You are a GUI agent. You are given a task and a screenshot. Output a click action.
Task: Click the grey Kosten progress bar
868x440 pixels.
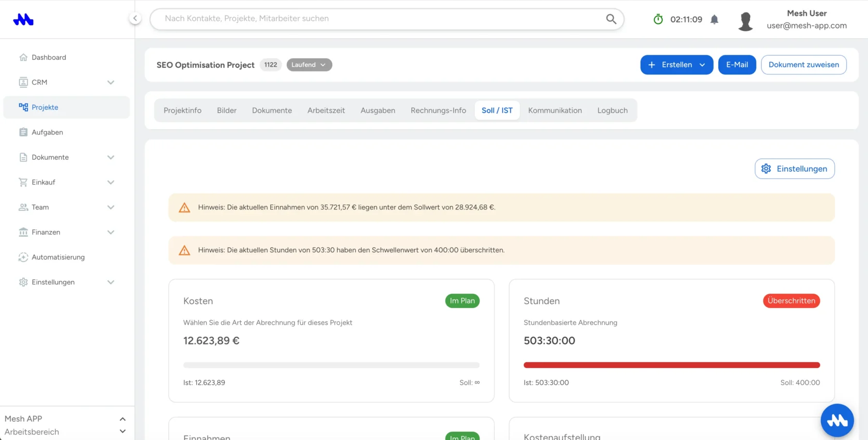(x=331, y=365)
